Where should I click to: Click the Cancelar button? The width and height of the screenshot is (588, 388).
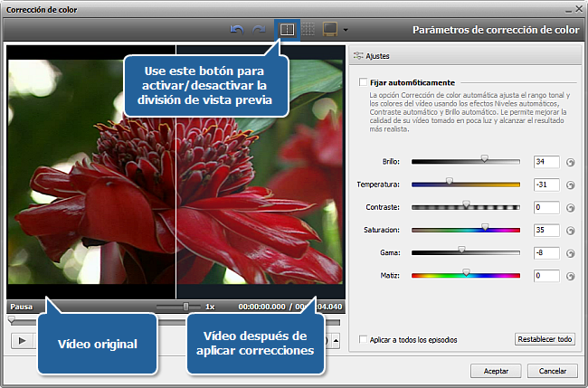[x=552, y=371]
